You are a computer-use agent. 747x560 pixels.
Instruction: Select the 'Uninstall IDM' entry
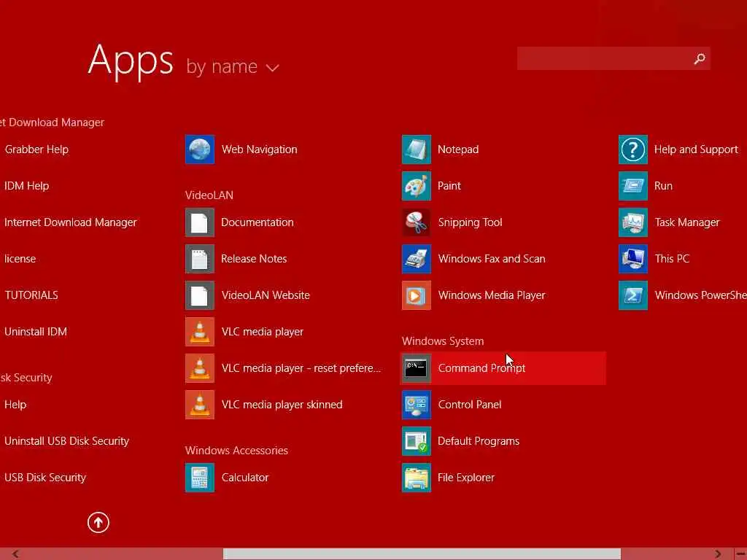(x=36, y=332)
